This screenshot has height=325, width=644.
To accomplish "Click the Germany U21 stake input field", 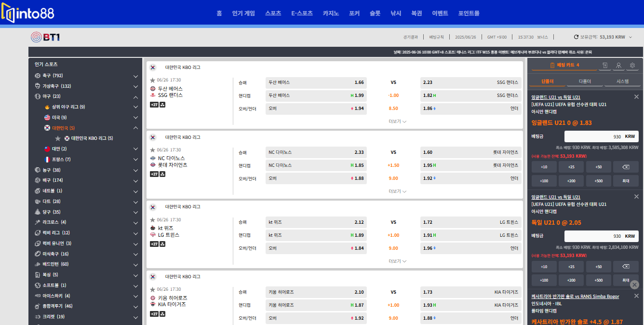I will 601,236.
